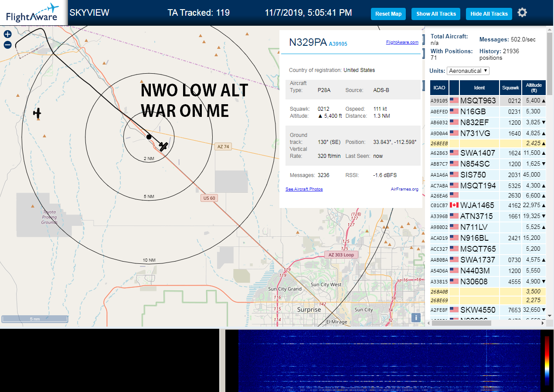Select the N916BL aircraft row
554x392 pixels.
tap(488, 238)
